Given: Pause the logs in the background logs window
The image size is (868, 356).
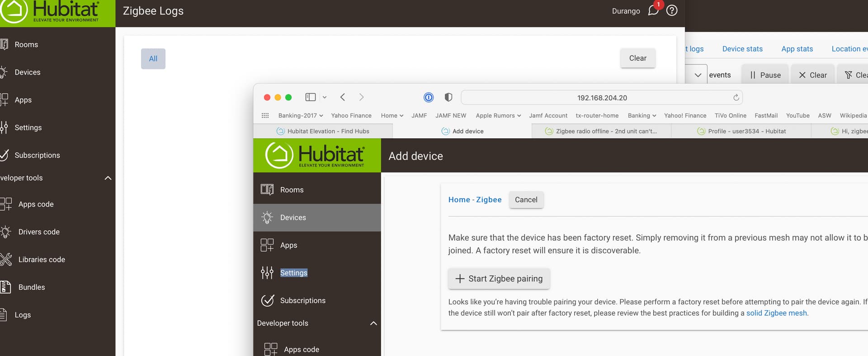Looking at the screenshot, I should 765,75.
